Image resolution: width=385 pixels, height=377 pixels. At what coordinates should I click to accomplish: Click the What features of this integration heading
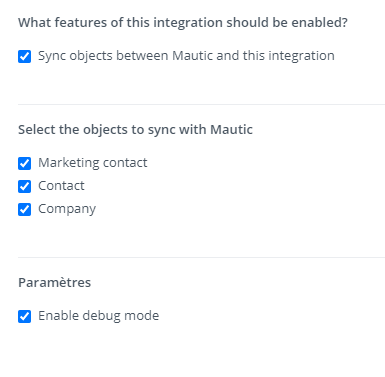click(183, 23)
